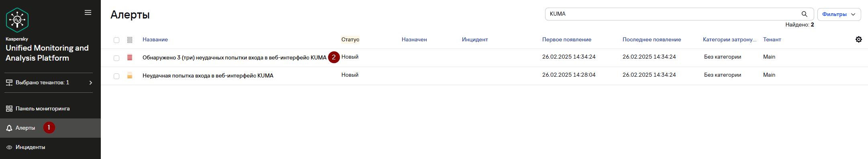This screenshot has width=868, height=159.
Task: Sort by Тенант column
Action: click(772, 39)
